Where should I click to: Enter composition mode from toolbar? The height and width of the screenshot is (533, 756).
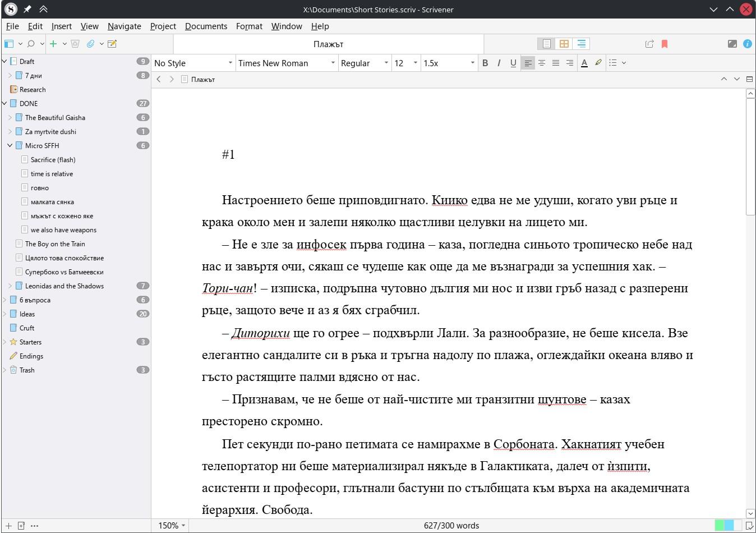(732, 44)
